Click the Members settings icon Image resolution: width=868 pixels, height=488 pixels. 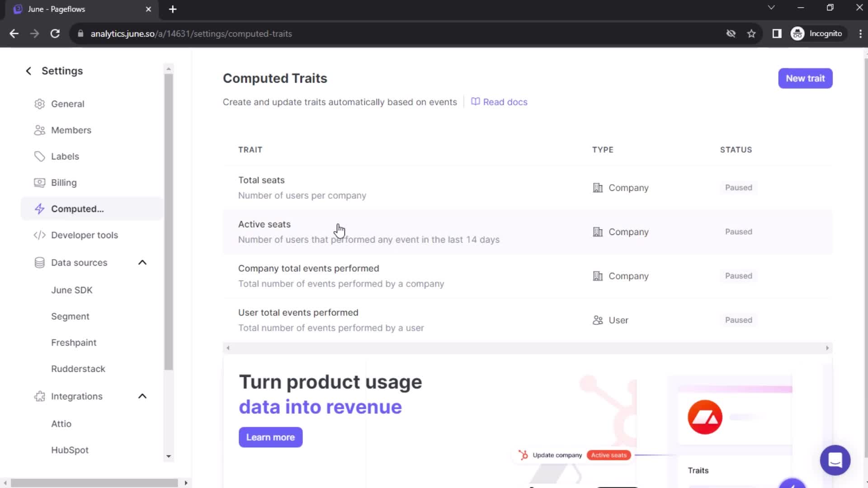click(39, 130)
